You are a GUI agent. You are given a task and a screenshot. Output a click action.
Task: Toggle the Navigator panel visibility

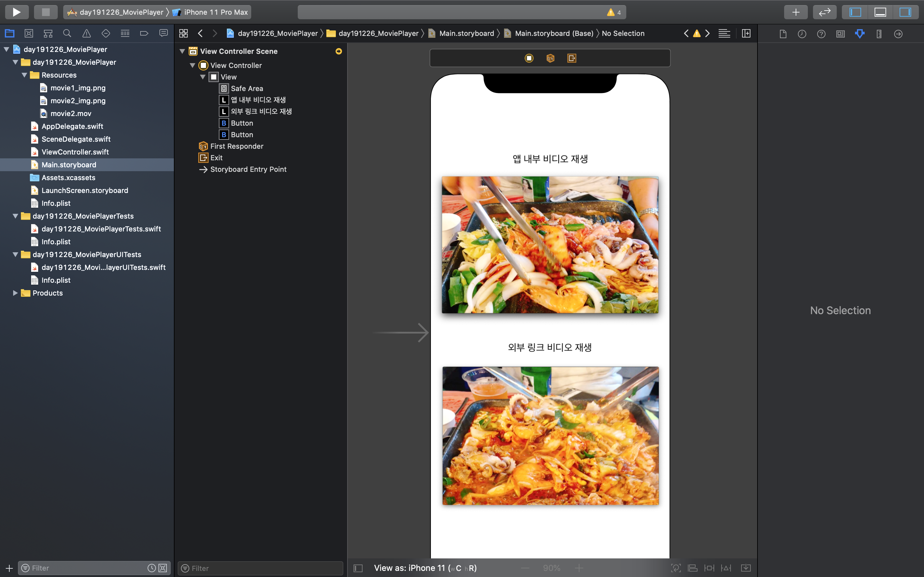(x=855, y=12)
